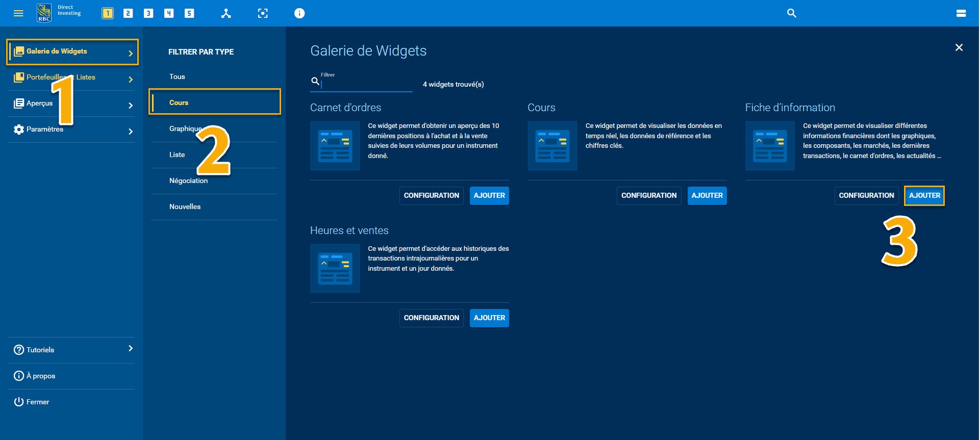980x440 pixels.
Task: Click the Fiche d'information widget thumbnail
Action: point(770,146)
